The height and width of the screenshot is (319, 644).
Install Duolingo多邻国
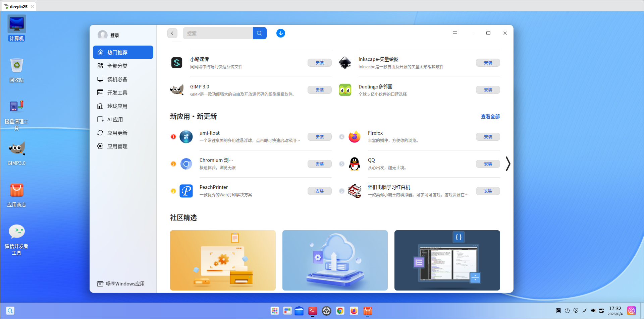click(488, 90)
